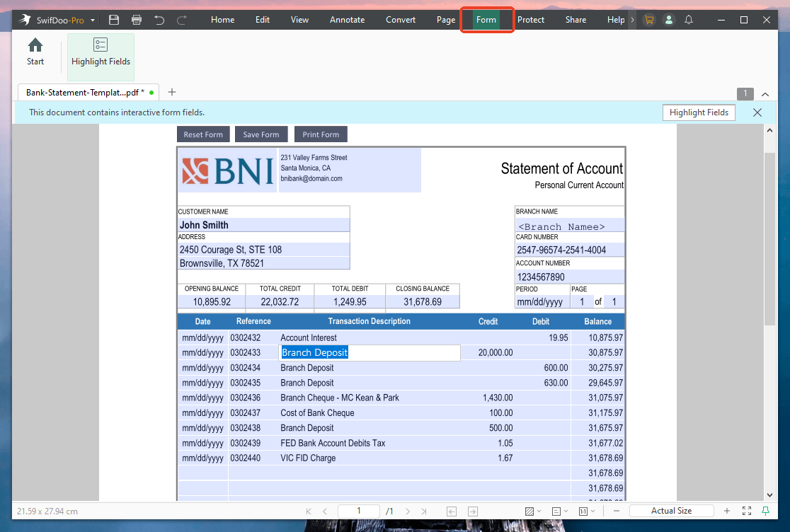Open the notifications bell
The image size is (790, 532).
click(689, 20)
